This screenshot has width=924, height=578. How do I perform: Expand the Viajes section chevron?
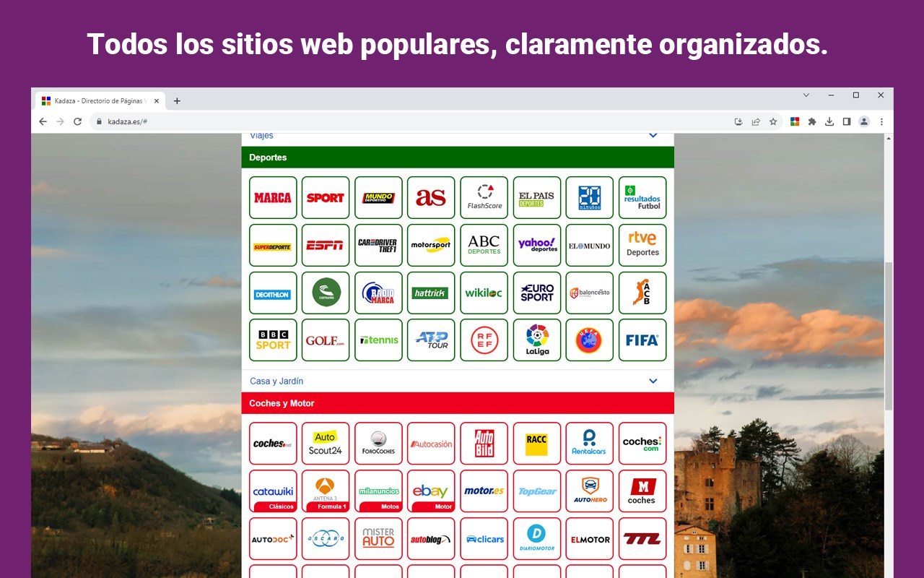(x=653, y=136)
